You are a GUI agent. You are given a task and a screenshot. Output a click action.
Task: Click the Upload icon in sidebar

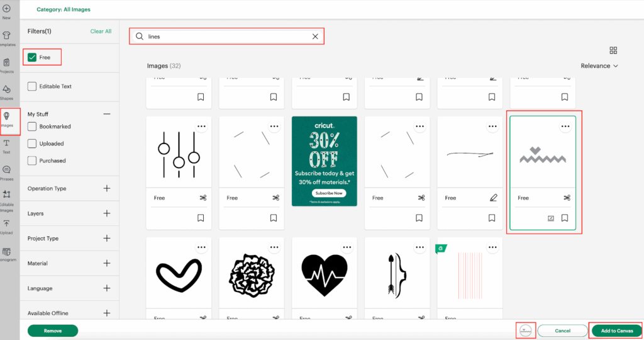tap(6, 225)
